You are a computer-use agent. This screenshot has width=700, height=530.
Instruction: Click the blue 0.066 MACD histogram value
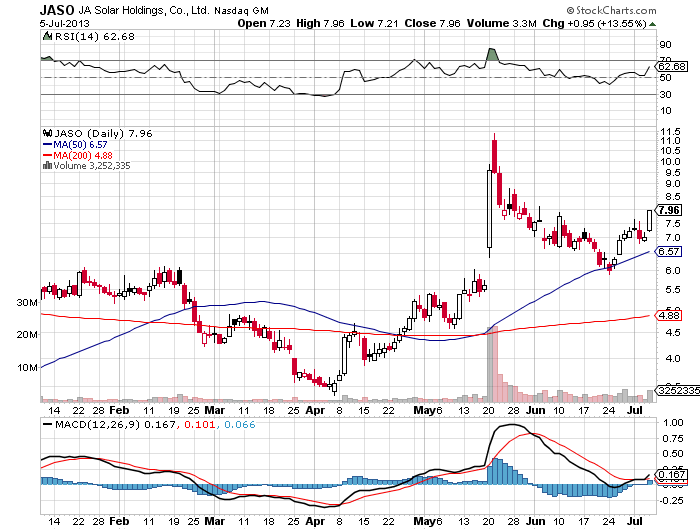click(240, 424)
